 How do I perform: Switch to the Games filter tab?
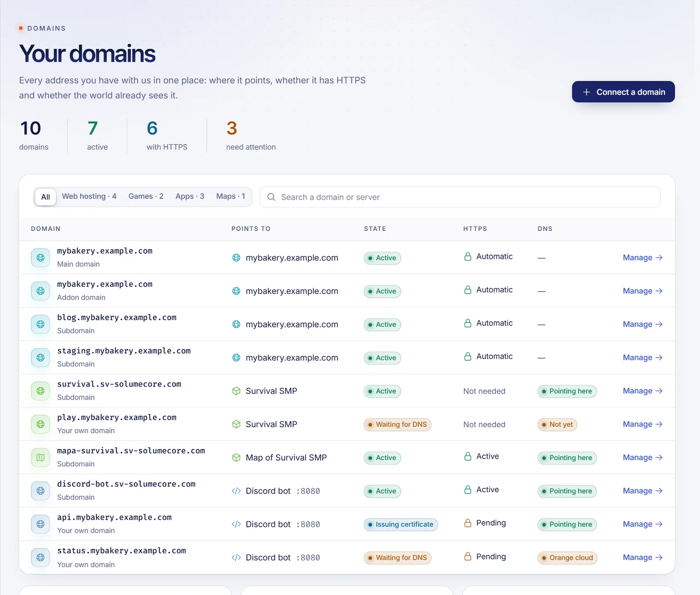[146, 196]
